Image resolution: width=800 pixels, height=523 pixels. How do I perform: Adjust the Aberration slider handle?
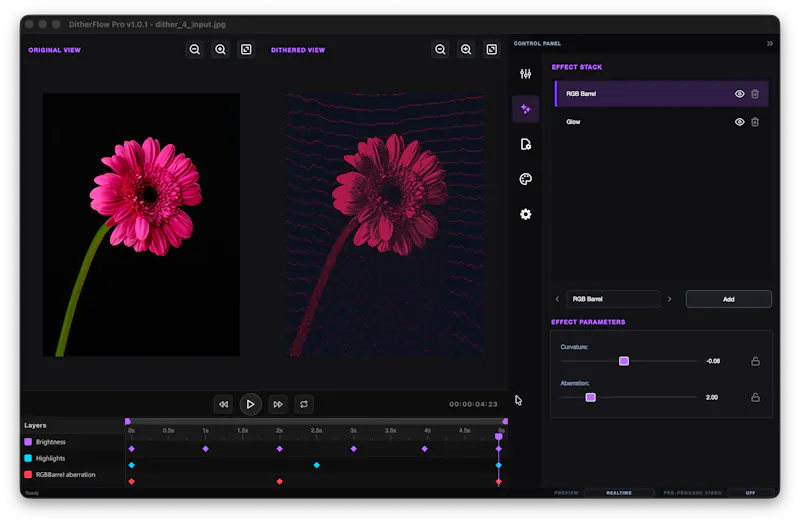(590, 397)
